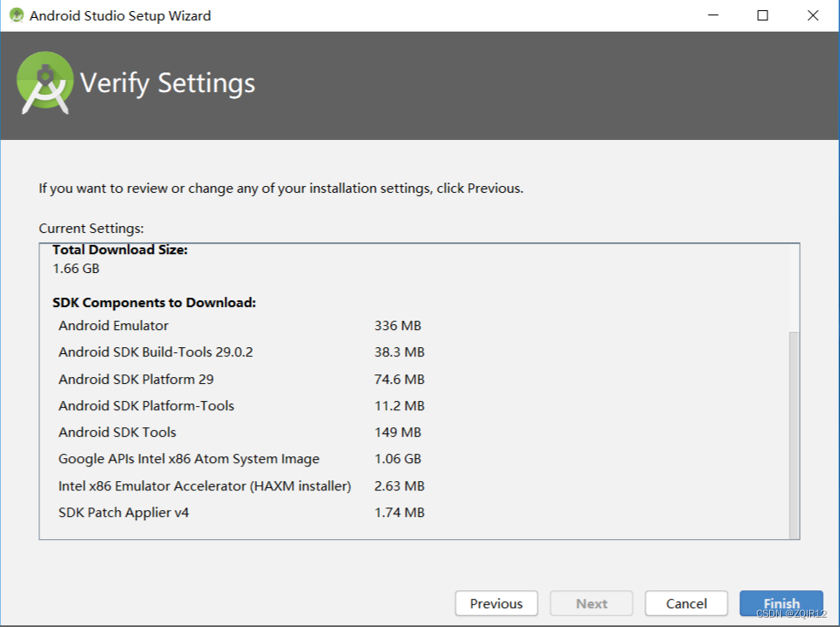Go back with the Previous button

point(496,603)
